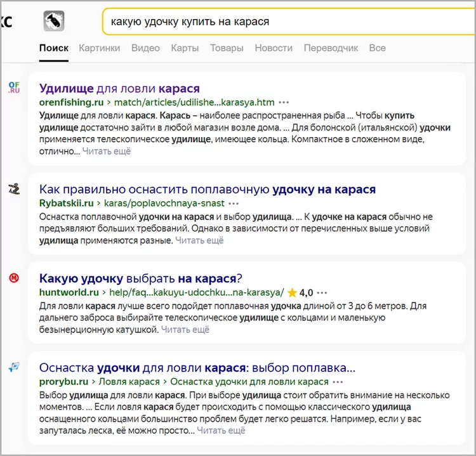
Task: Switch to the Картинки tab
Action: (100, 48)
